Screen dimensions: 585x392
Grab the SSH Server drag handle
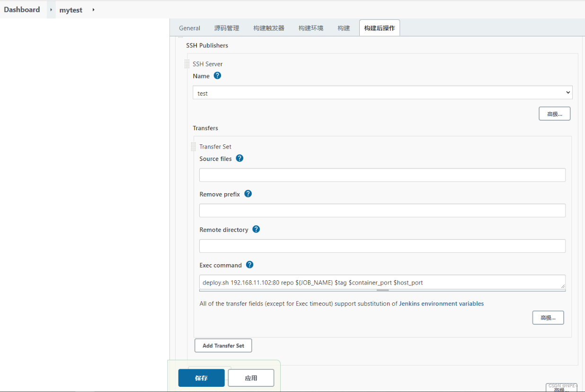[187, 64]
